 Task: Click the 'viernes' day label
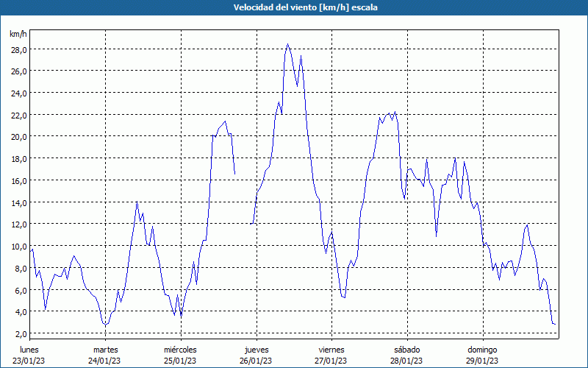point(331,350)
